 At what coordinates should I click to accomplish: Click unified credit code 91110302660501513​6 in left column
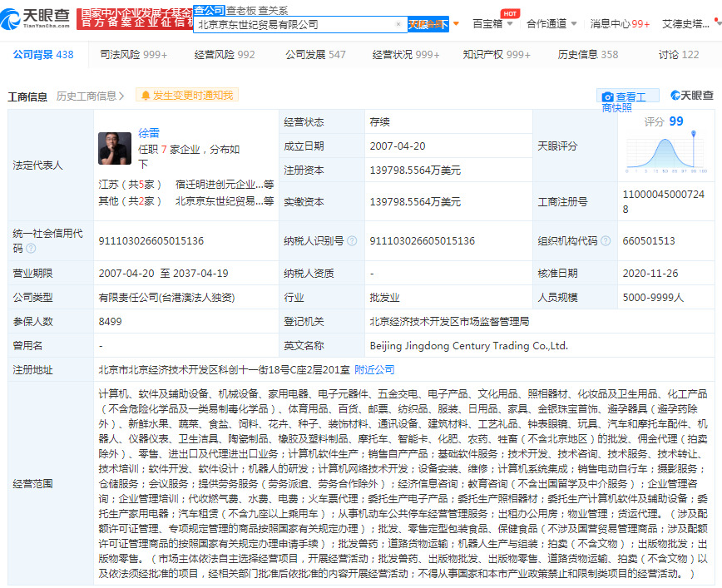coord(151,241)
